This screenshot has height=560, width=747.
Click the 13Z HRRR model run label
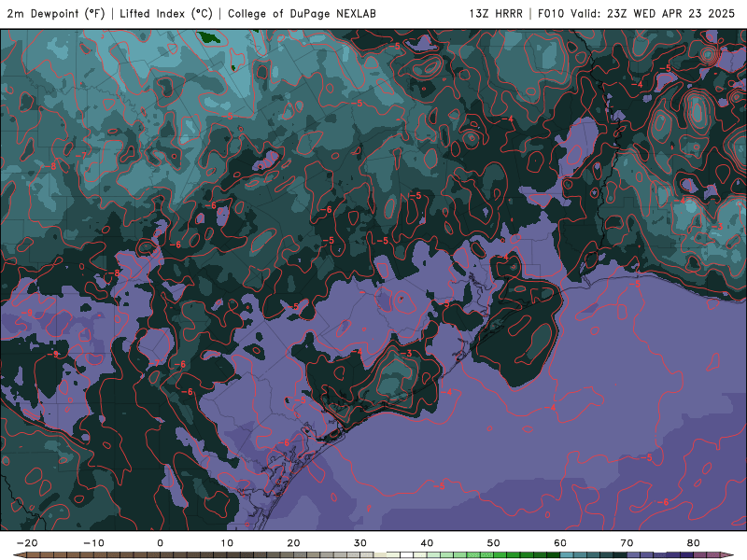496,13
